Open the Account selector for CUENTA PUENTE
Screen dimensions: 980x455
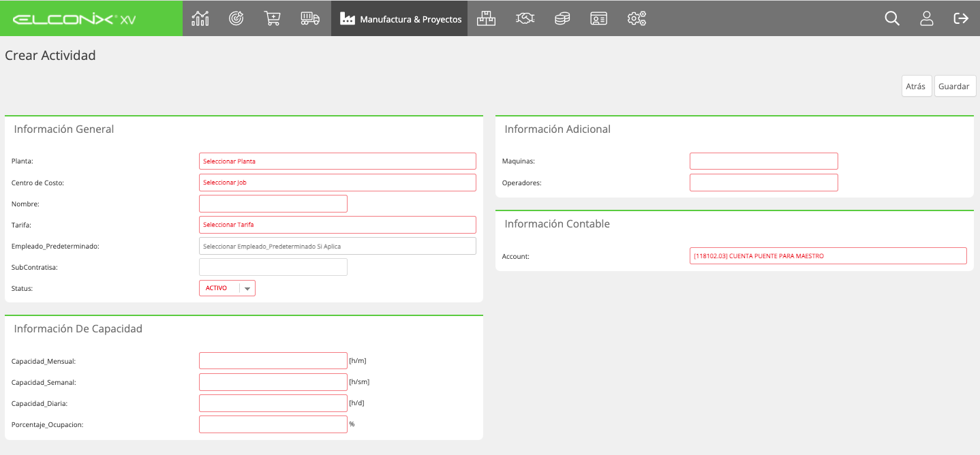point(828,256)
